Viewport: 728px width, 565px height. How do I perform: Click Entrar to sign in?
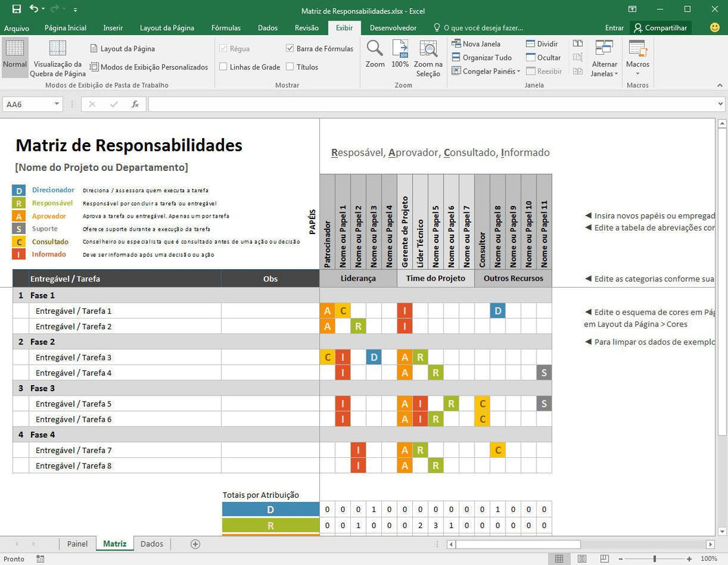(x=614, y=28)
